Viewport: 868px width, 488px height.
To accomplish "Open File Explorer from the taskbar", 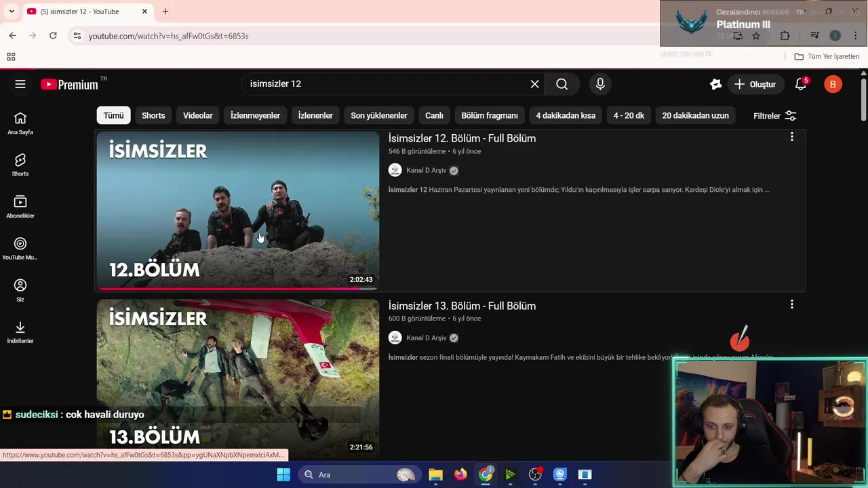I will [435, 474].
